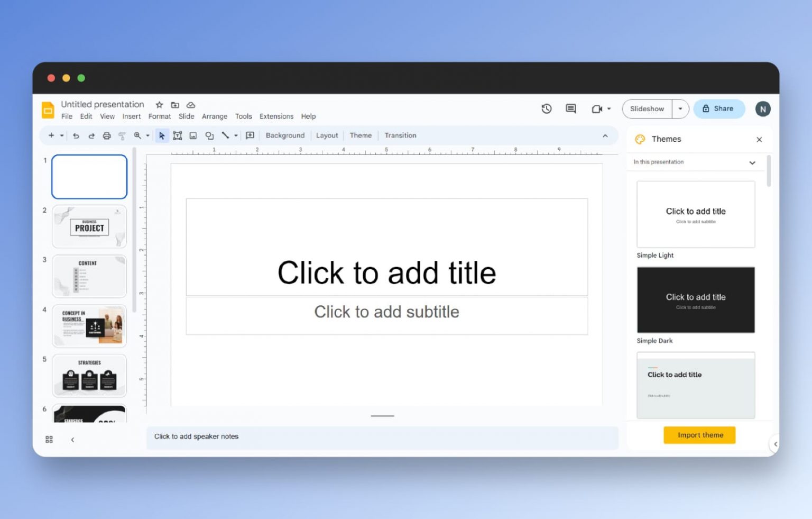Click the new comment toolbar icon
The image size is (812, 519).
pyautogui.click(x=250, y=135)
